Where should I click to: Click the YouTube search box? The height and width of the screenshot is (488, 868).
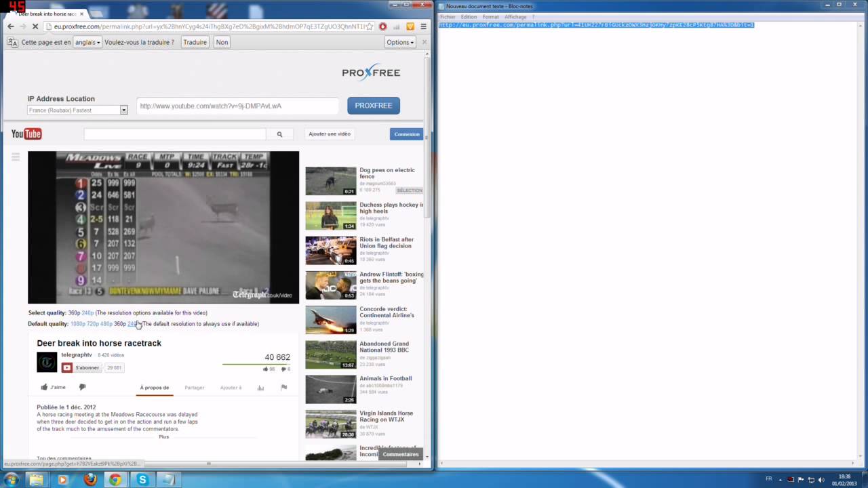point(175,134)
